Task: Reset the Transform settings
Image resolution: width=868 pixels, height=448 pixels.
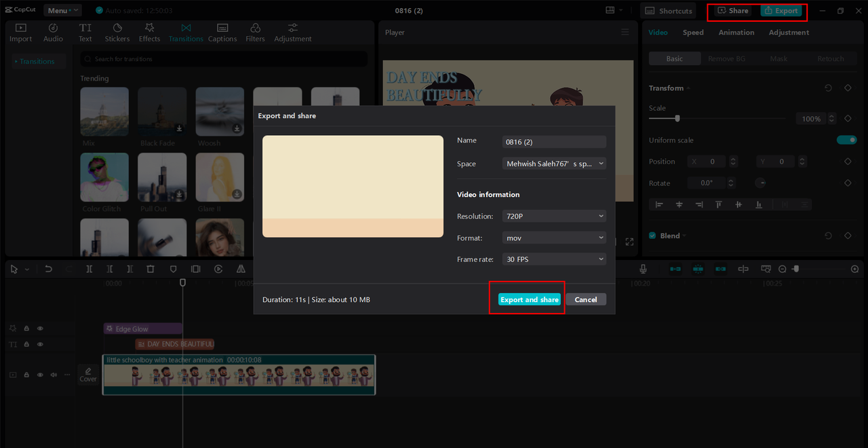Action: 828,88
